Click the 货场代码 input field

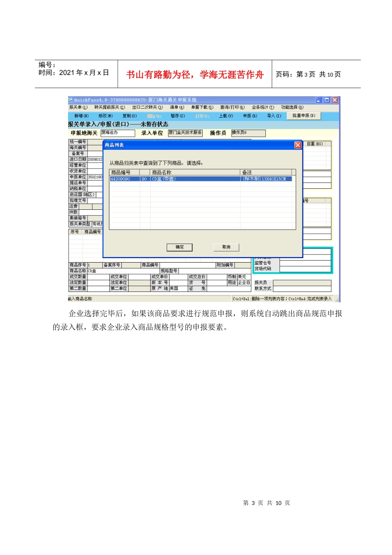[305, 269]
